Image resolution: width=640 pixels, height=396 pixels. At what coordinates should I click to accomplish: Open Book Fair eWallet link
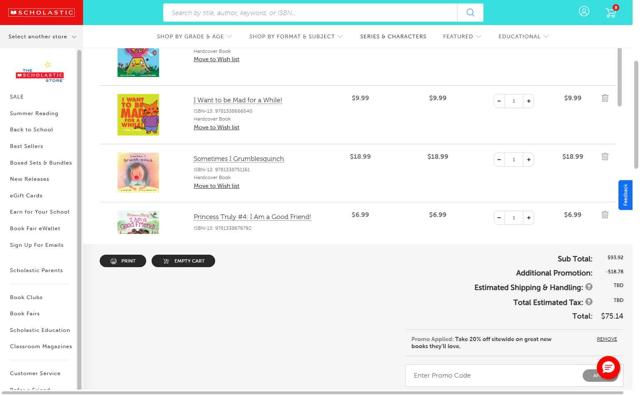point(35,228)
